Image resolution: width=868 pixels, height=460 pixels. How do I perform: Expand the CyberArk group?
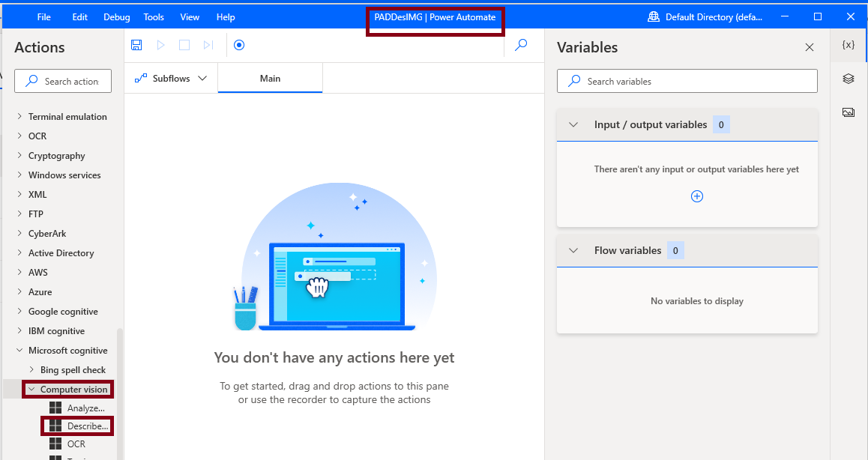coord(20,233)
